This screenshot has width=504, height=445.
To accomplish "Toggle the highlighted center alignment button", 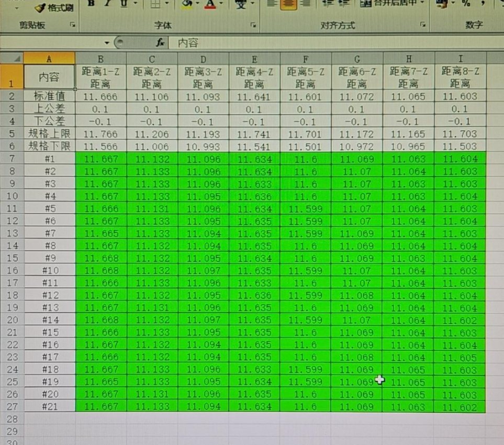I will click(x=288, y=4).
